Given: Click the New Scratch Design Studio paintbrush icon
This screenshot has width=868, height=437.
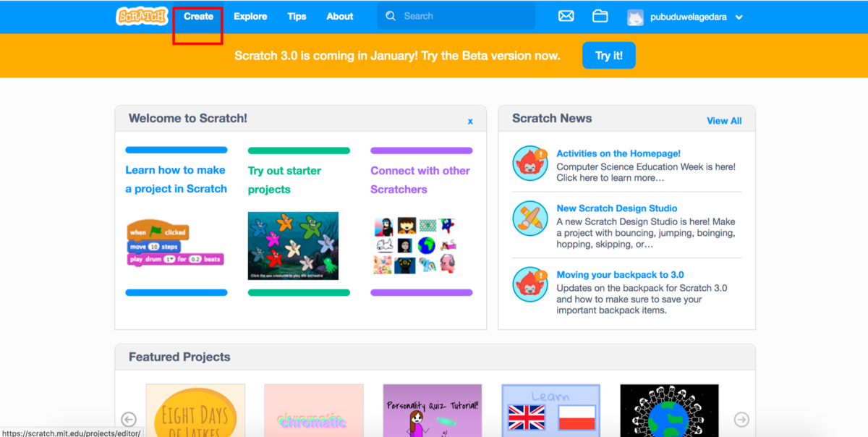Looking at the screenshot, I should tap(530, 218).
